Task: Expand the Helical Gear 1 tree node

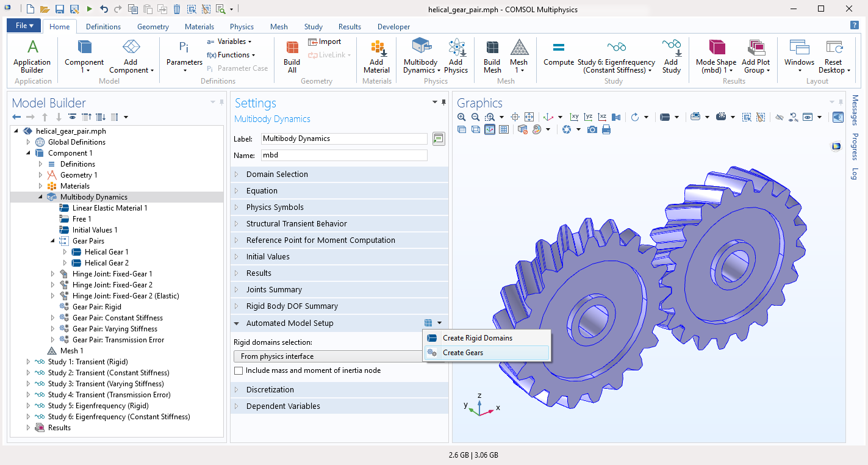Action: [x=65, y=252]
